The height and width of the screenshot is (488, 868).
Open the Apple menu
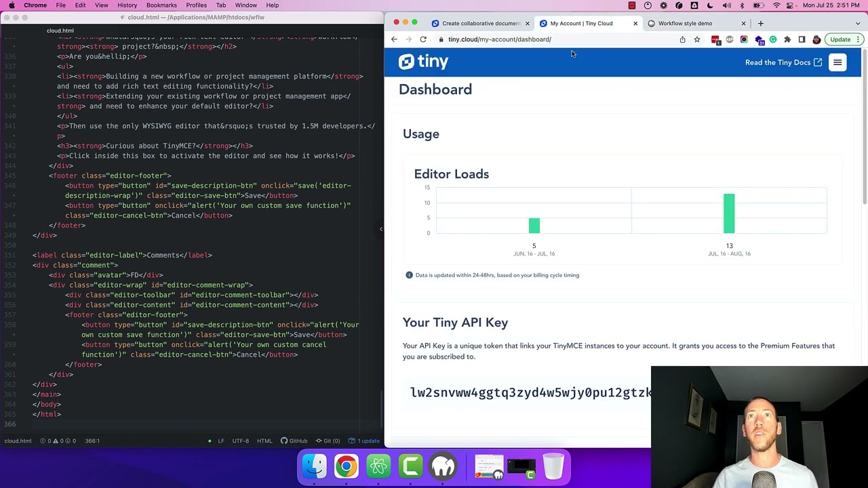[12, 5]
